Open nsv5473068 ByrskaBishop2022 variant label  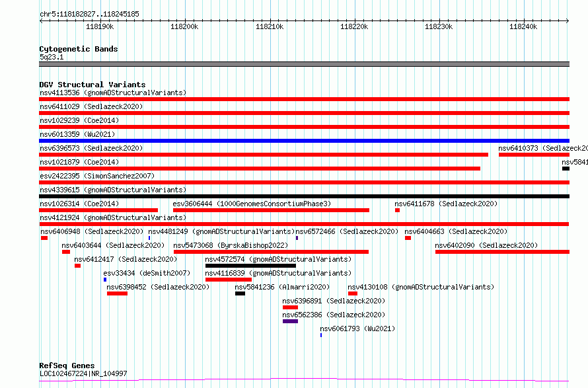coord(231,245)
